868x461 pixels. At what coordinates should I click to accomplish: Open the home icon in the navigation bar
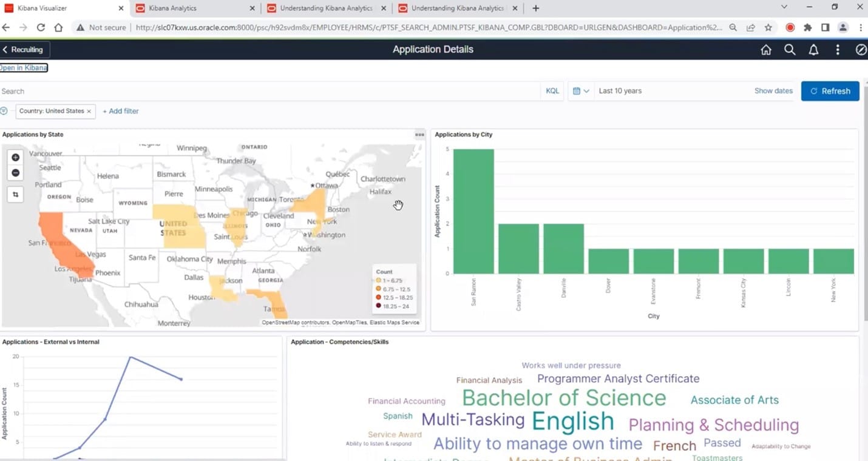(765, 50)
